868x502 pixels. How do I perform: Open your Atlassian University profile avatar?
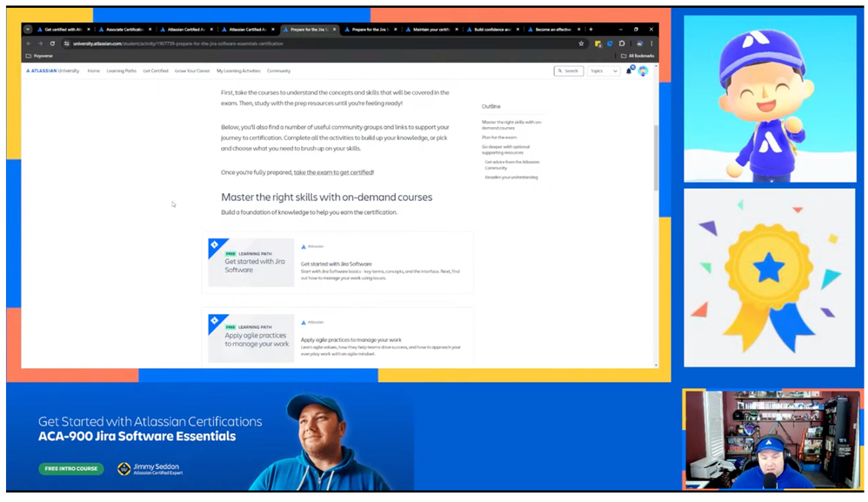point(643,71)
